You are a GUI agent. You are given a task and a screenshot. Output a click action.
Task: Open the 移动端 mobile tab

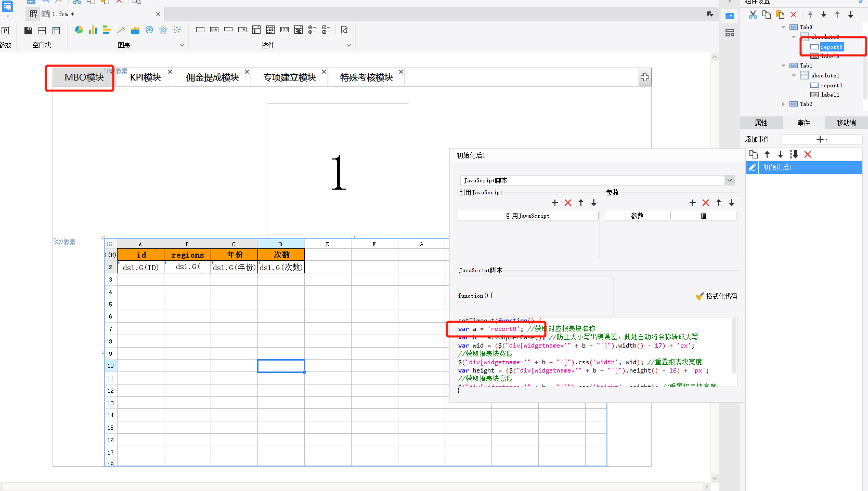846,123
